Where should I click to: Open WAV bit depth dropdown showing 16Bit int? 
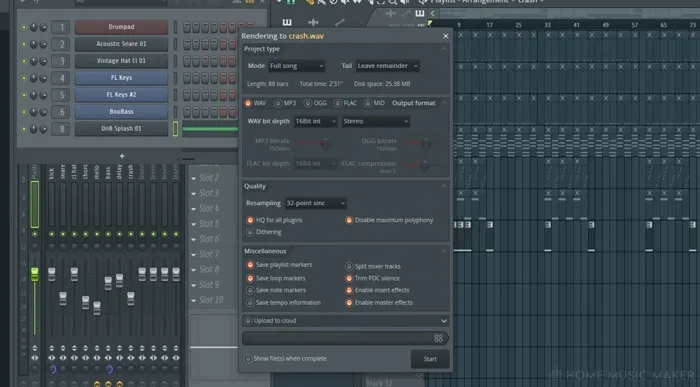315,121
